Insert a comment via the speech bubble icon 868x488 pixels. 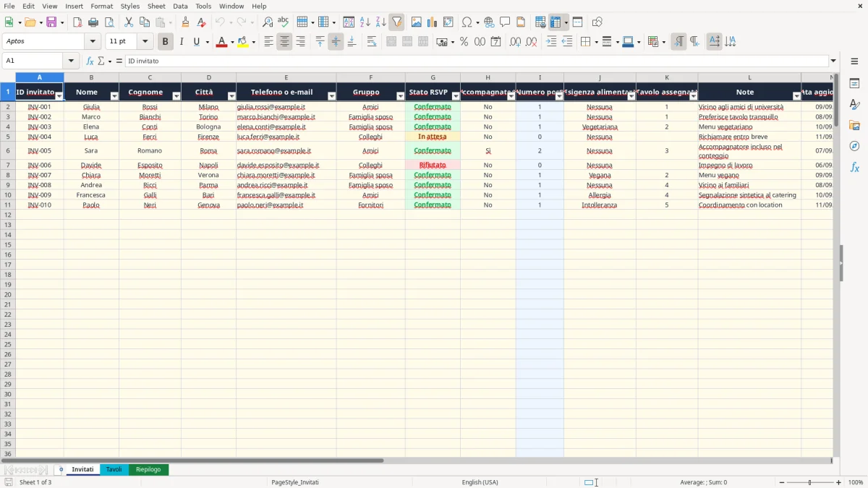505,22
